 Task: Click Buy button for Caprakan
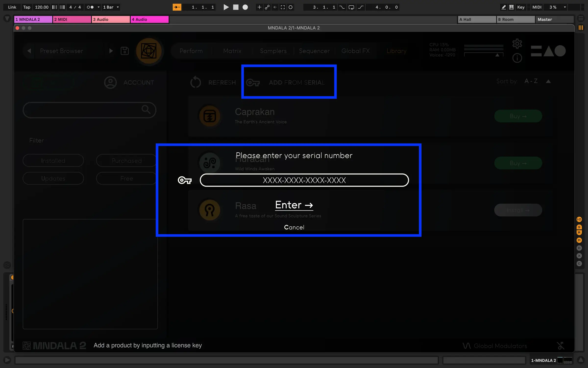(518, 116)
